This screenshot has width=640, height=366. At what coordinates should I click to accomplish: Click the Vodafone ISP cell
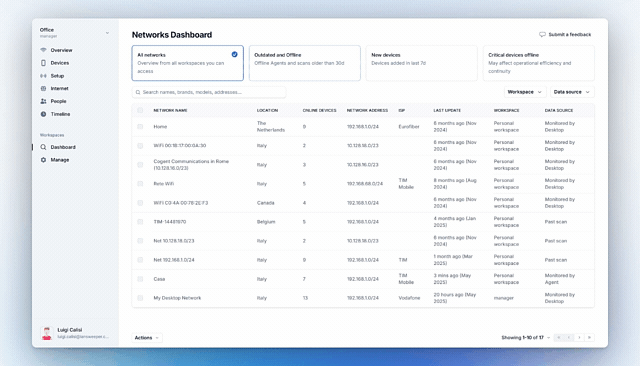click(x=409, y=298)
